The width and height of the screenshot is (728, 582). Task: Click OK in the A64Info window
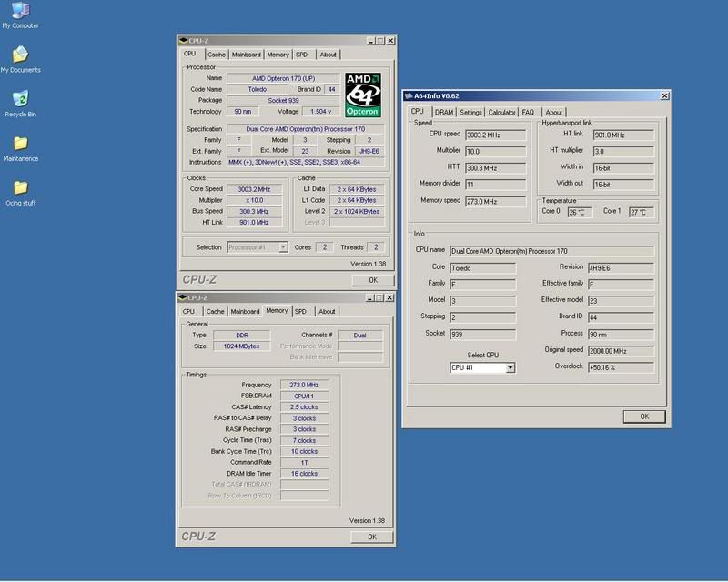[x=644, y=416]
